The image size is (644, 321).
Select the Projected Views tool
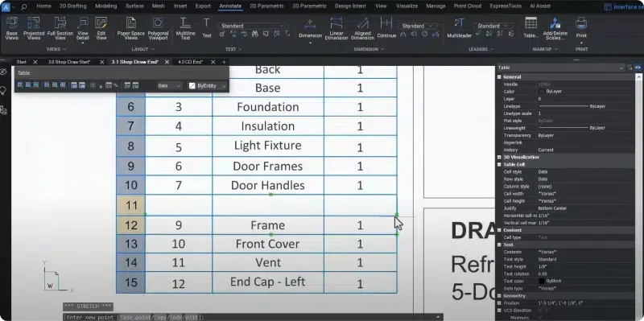coord(34,28)
